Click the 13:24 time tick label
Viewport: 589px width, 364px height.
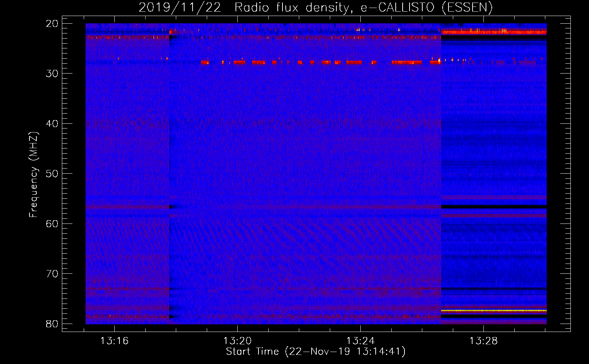(360, 341)
